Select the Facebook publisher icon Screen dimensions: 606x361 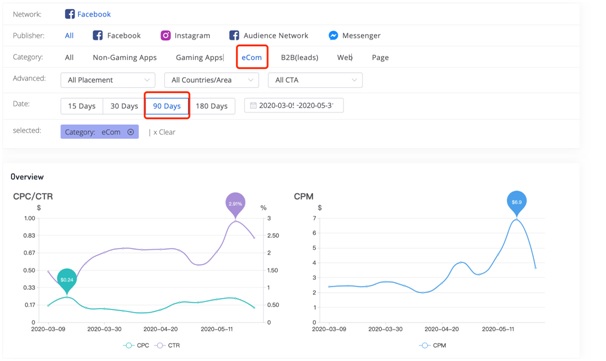pyautogui.click(x=98, y=36)
